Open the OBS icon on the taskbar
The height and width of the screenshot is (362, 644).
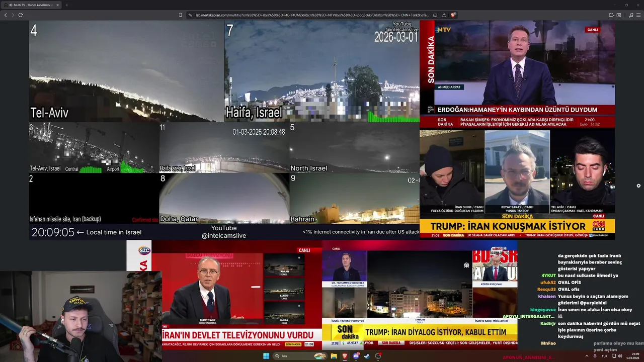(378, 356)
